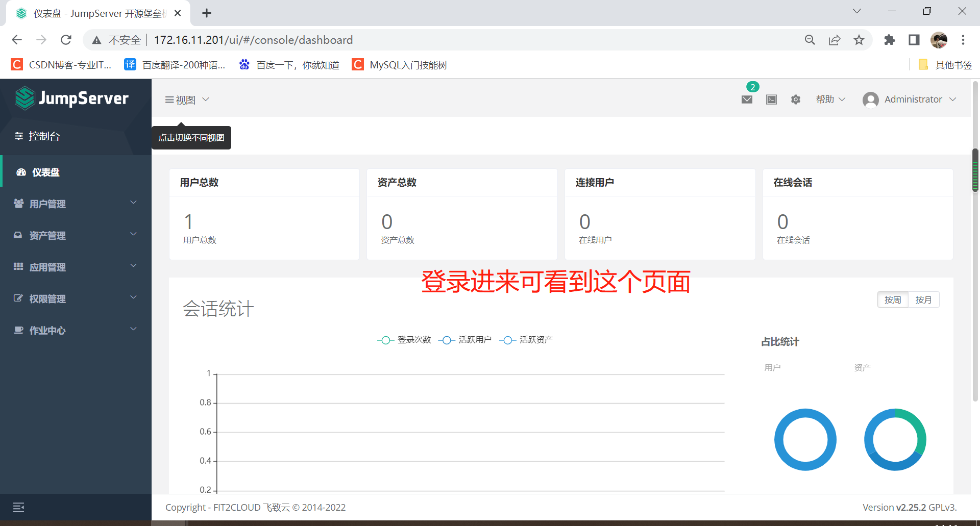Reload the dashboard page
Screen dimensions: 980x526
coord(66,40)
